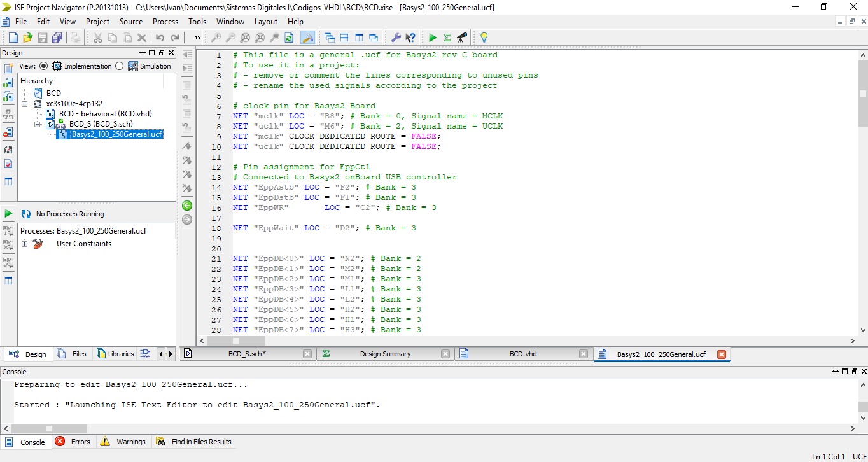Image resolution: width=868 pixels, height=462 pixels.
Task: Open the Tools menu
Action: click(x=197, y=21)
